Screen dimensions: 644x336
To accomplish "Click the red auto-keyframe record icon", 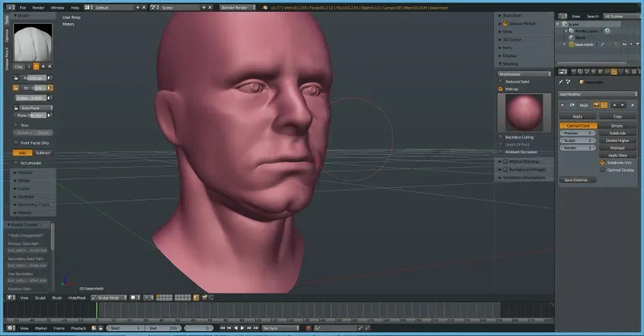I will pos(308,328).
